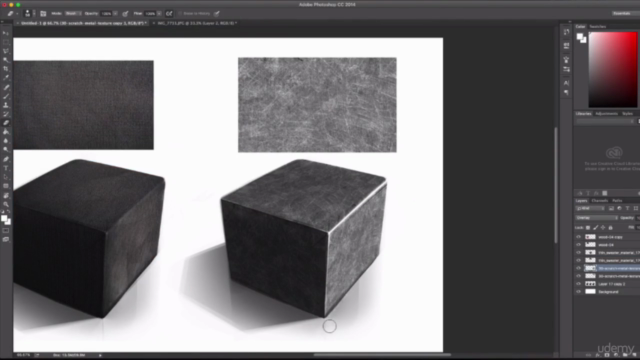Viewport: 640px width, 360px height.
Task: Select the Pen tool
Action: tap(6, 159)
